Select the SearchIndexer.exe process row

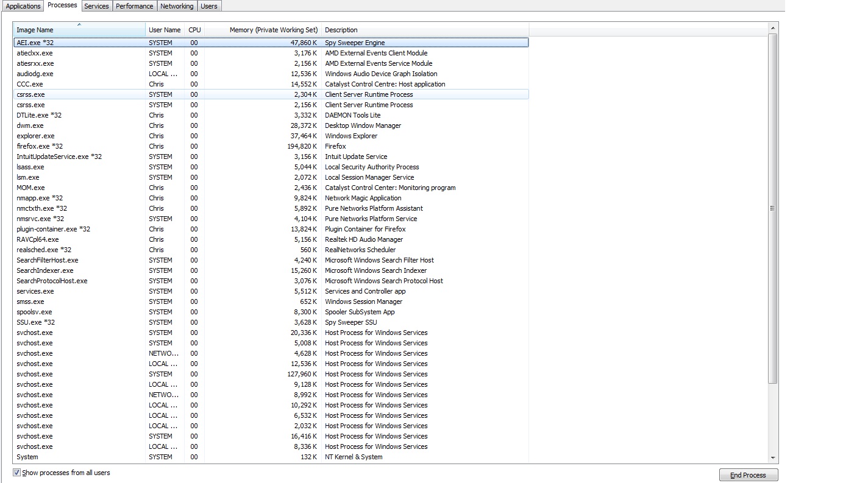click(x=271, y=270)
